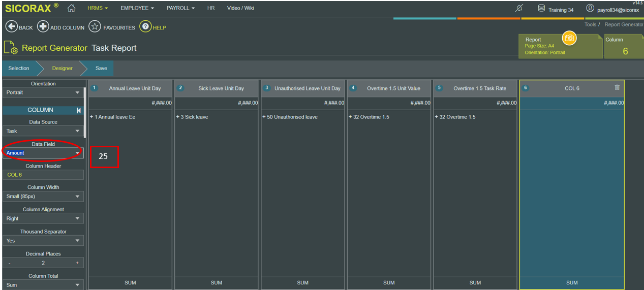Image resolution: width=644 pixels, height=290 pixels.
Task: Click the Favourites star icon
Action: [95, 27]
